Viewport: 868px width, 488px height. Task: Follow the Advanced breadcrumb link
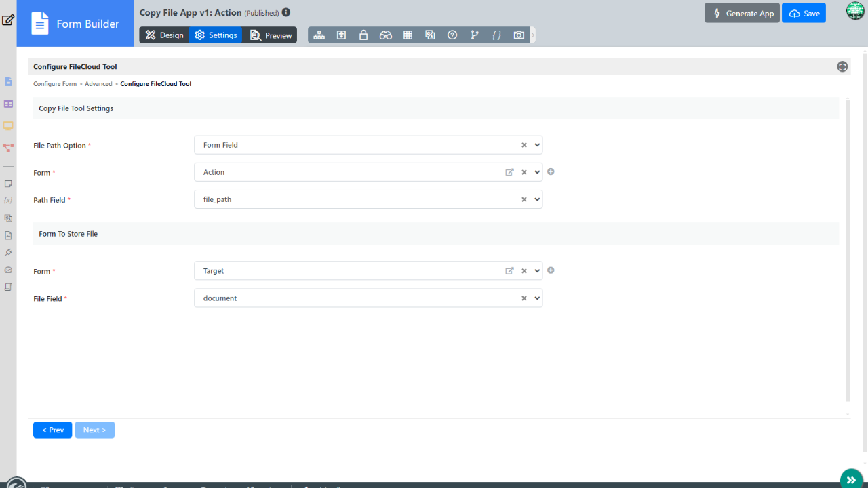98,84
